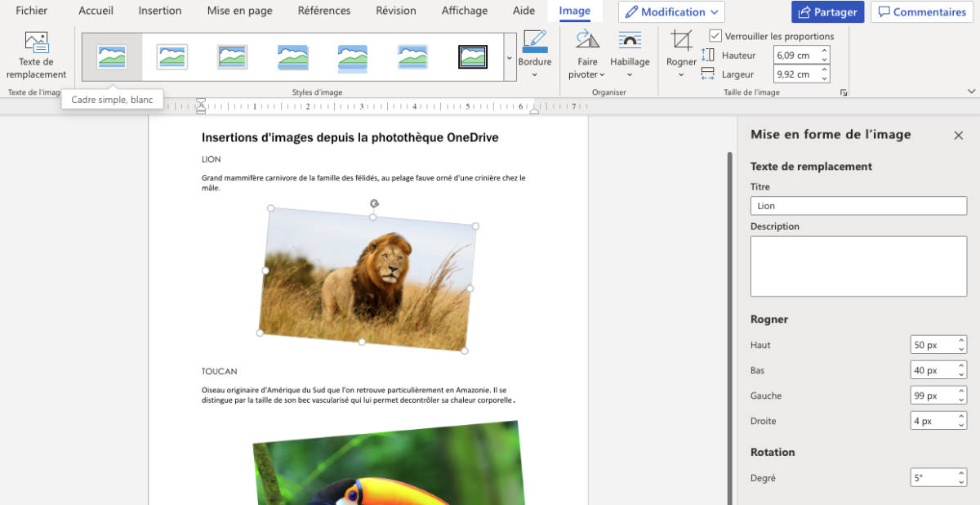
Task: Select the Image ribbon tab
Action: [575, 11]
